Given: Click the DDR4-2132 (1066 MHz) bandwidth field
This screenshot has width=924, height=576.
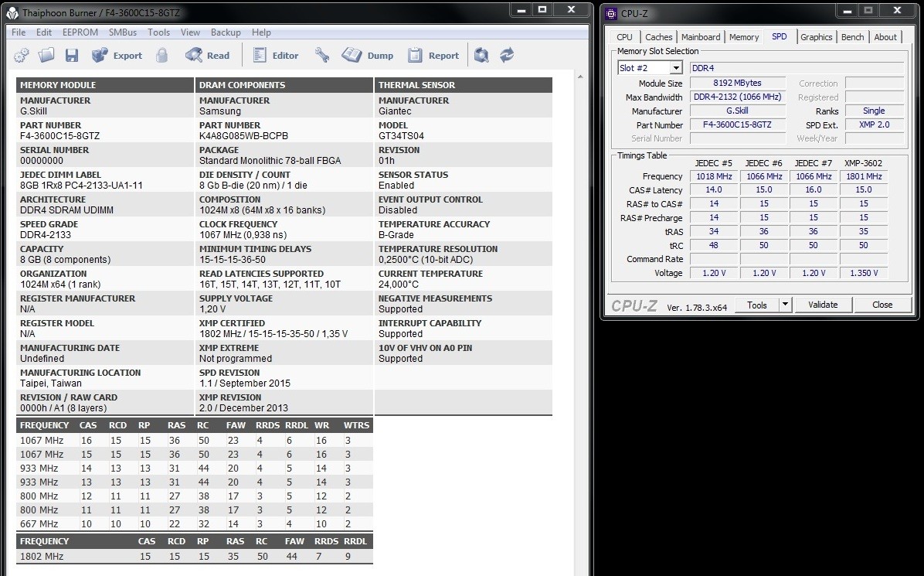Looking at the screenshot, I should pyautogui.click(x=738, y=97).
